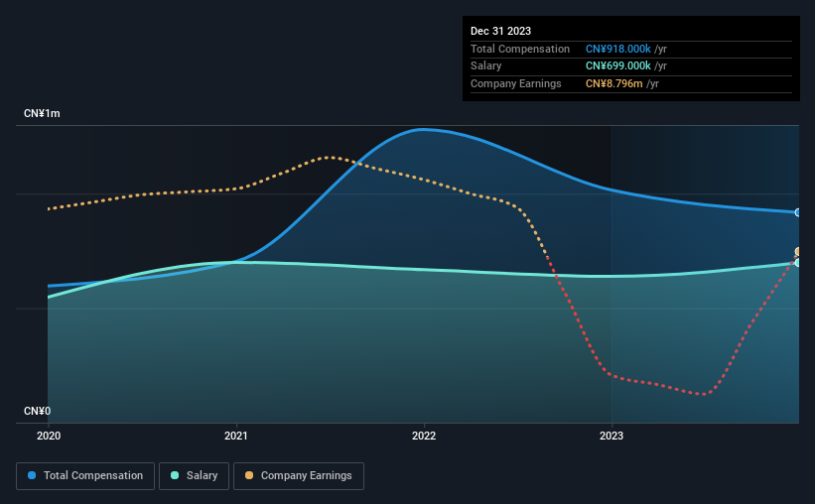Image resolution: width=815 pixels, height=504 pixels.
Task: Toggle the Company Earnings legend button
Action: pyautogui.click(x=299, y=475)
